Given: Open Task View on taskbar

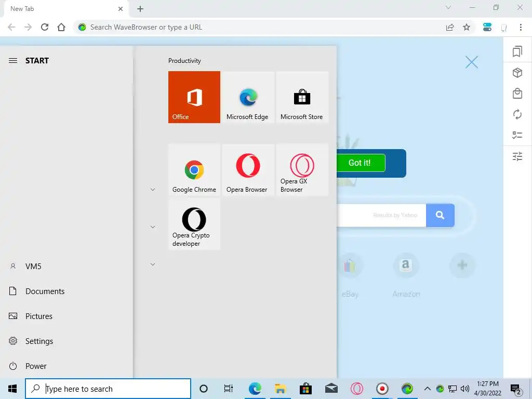Looking at the screenshot, I should 229,389.
